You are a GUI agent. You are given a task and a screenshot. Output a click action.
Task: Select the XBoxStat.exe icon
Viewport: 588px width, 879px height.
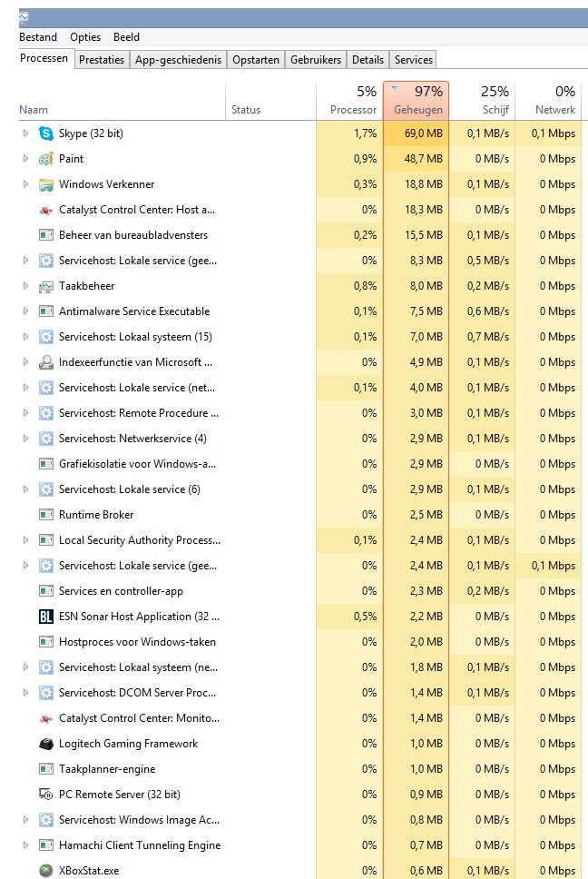46,871
